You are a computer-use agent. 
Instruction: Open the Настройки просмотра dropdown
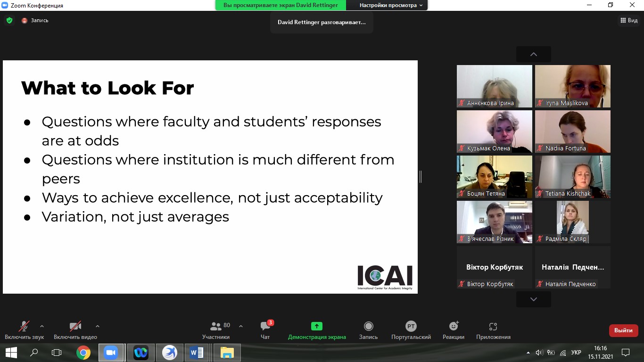390,5
